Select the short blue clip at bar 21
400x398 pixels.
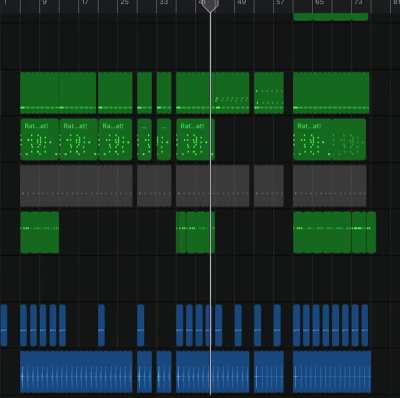click(x=102, y=325)
